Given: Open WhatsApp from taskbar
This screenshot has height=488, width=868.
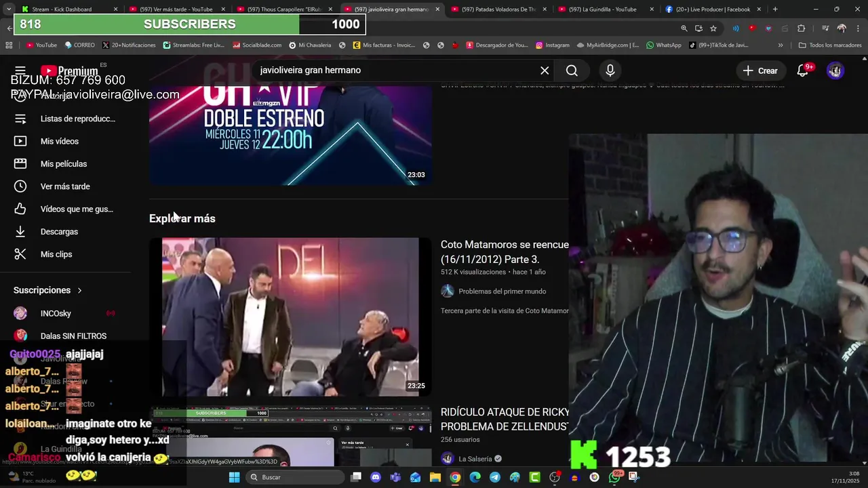Looking at the screenshot, I should (x=614, y=477).
